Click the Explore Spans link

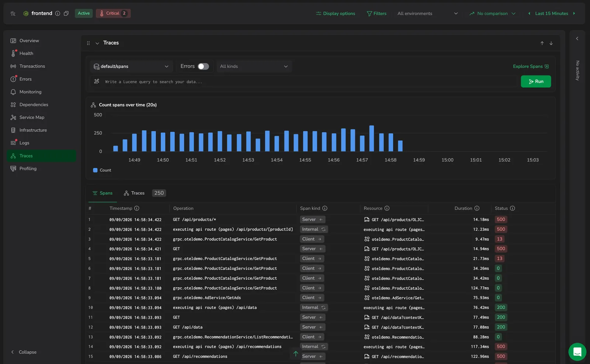point(531,66)
